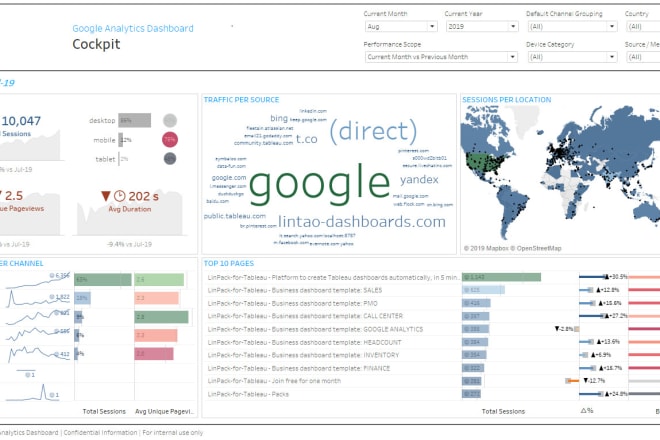Select 'bing' in the word cloud

279,118
